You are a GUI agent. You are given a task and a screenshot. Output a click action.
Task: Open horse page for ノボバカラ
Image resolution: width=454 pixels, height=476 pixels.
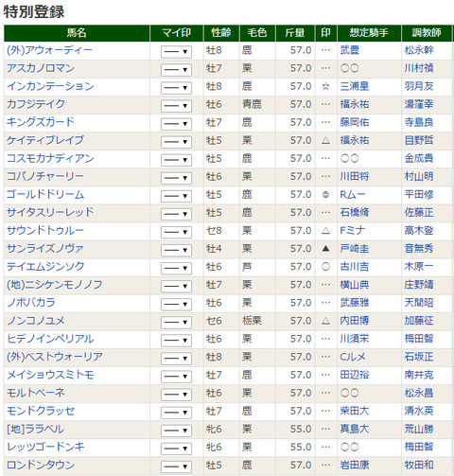click(x=31, y=303)
